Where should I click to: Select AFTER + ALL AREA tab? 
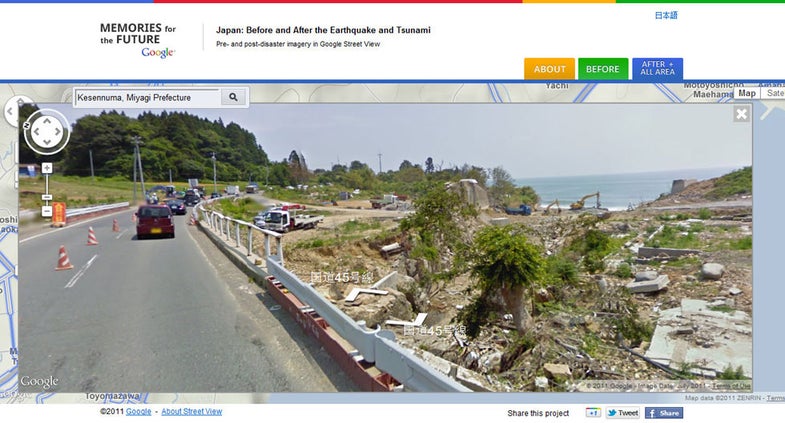(x=657, y=69)
